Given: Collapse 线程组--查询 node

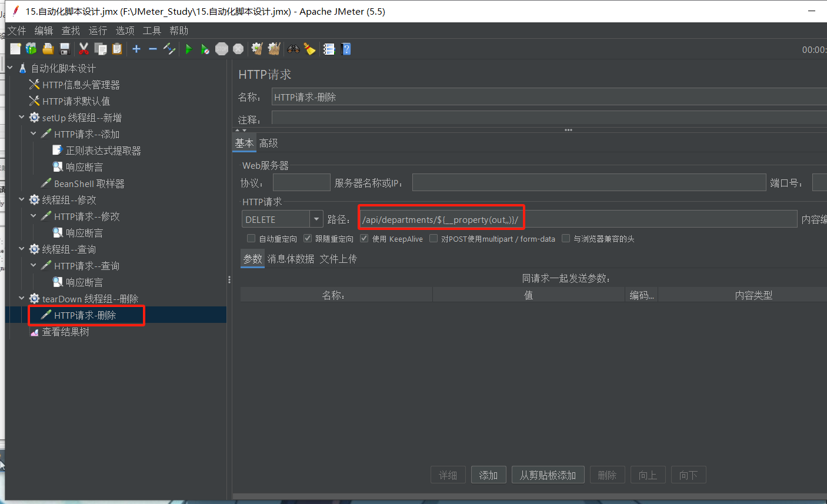Looking at the screenshot, I should (22, 249).
